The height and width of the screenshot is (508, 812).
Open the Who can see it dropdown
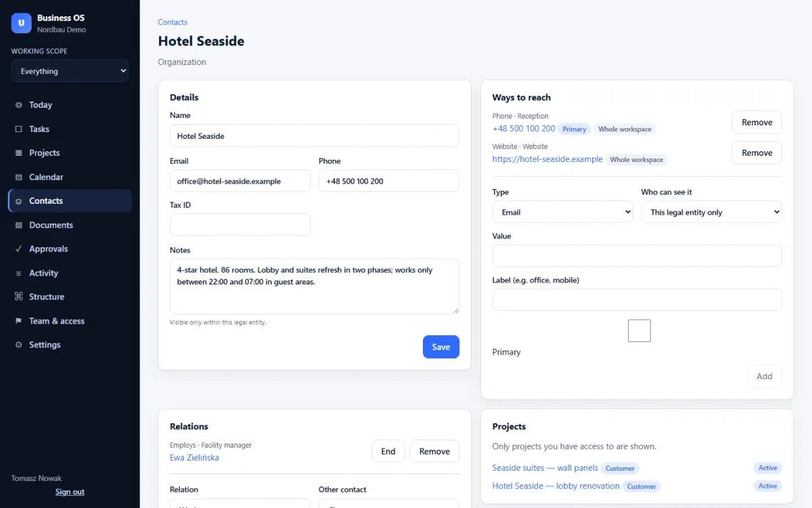pos(711,212)
